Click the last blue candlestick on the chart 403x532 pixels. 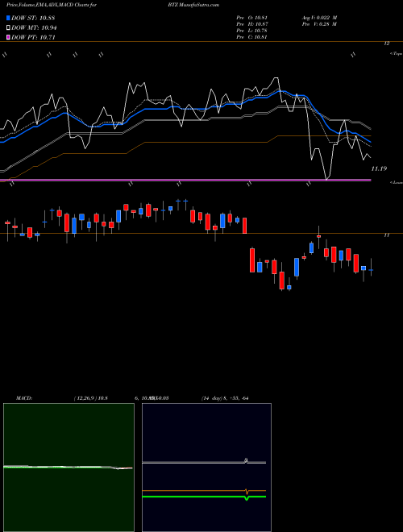371,270
